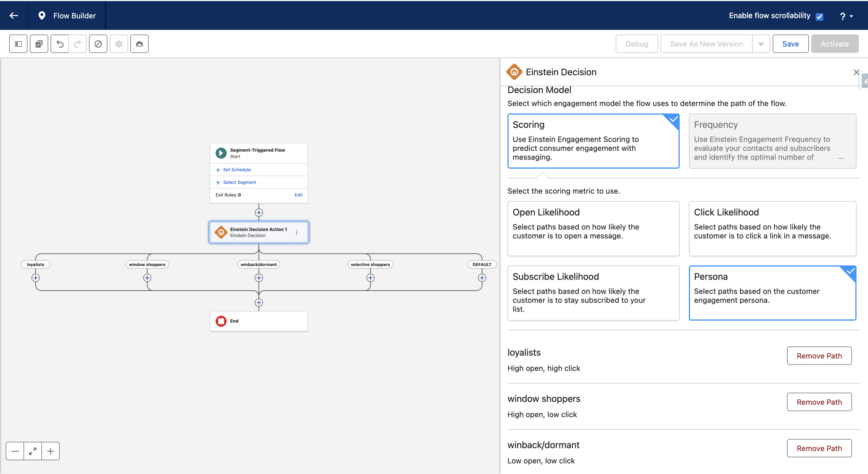868x474 pixels.
Task: Zoom in the flow canvas
Action: click(x=51, y=451)
